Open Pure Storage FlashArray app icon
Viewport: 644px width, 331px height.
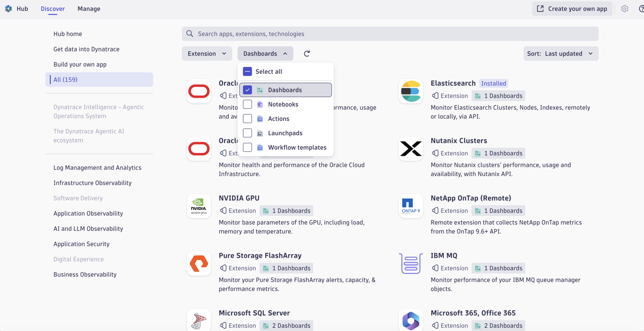point(199,264)
